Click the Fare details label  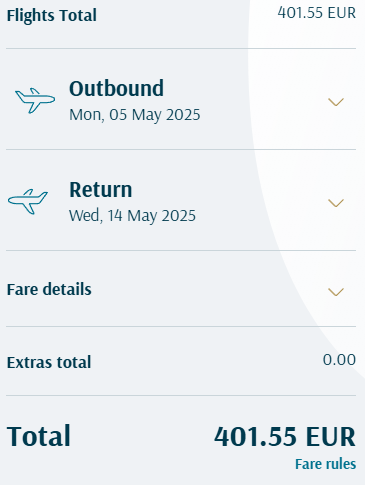point(49,289)
